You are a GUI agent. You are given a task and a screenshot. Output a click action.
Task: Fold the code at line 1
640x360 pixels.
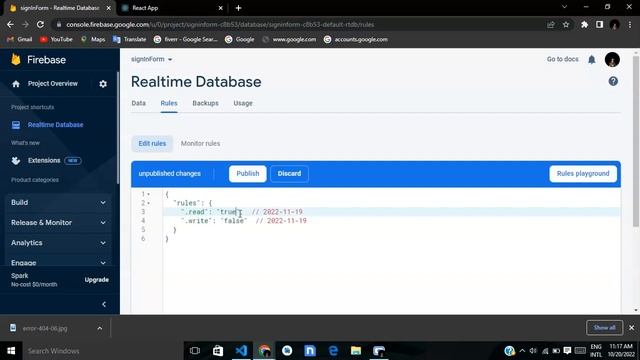tap(149, 194)
